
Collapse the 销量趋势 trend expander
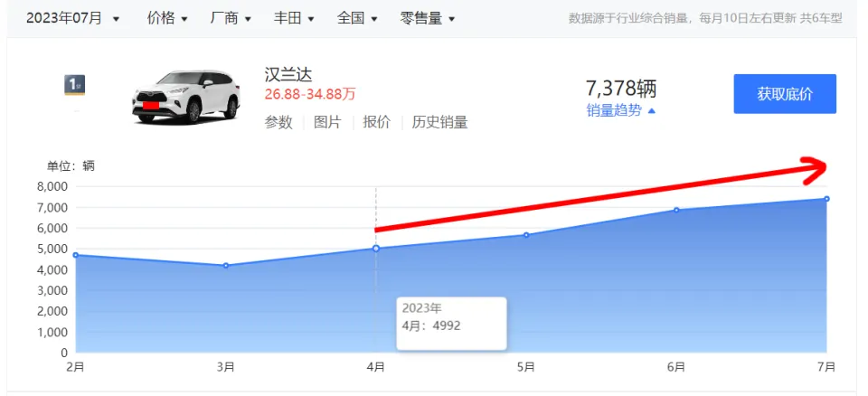click(x=621, y=111)
